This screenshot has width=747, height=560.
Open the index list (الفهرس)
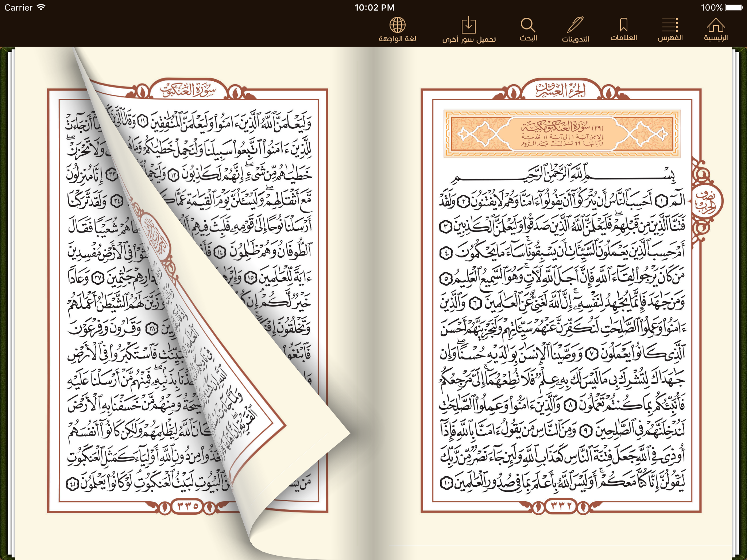click(670, 30)
